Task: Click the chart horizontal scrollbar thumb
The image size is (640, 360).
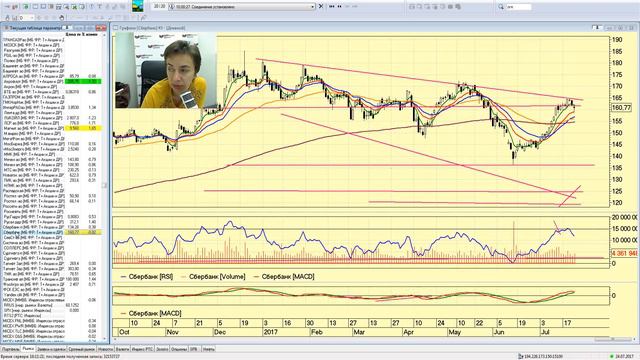Action: (612, 339)
